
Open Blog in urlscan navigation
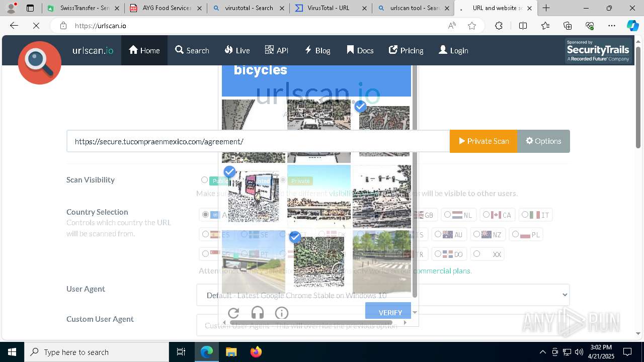(x=317, y=50)
